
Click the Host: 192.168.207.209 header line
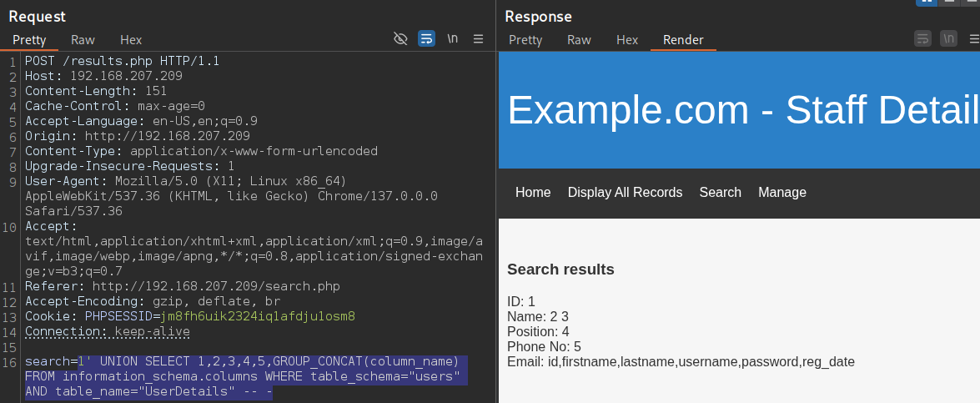pyautogui.click(x=103, y=76)
